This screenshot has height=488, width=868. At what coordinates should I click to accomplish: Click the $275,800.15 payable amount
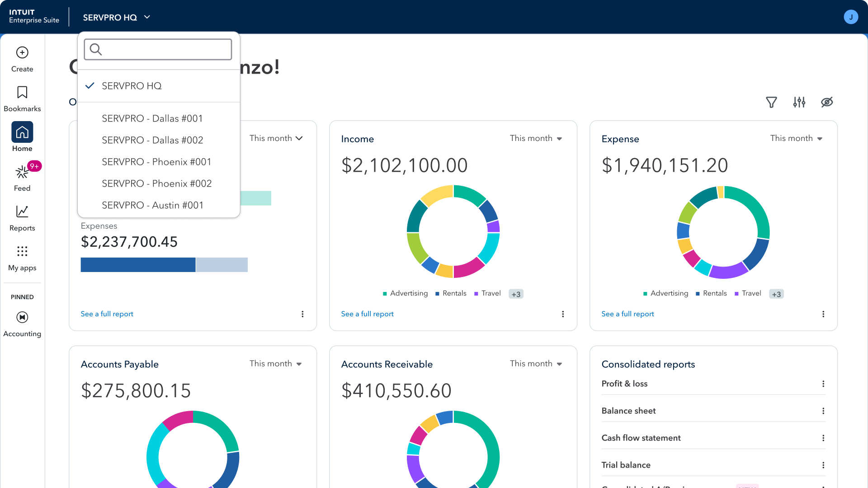pyautogui.click(x=136, y=391)
